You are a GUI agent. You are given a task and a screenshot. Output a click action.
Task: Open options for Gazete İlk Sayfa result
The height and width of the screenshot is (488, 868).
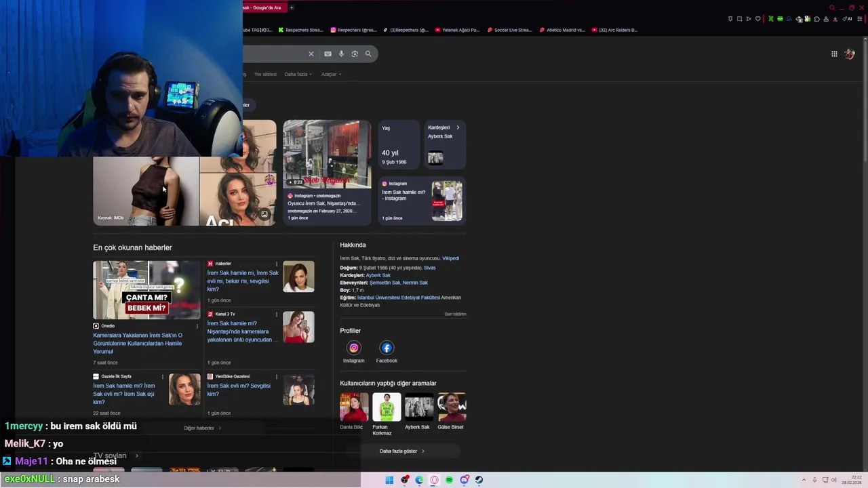[x=163, y=376]
